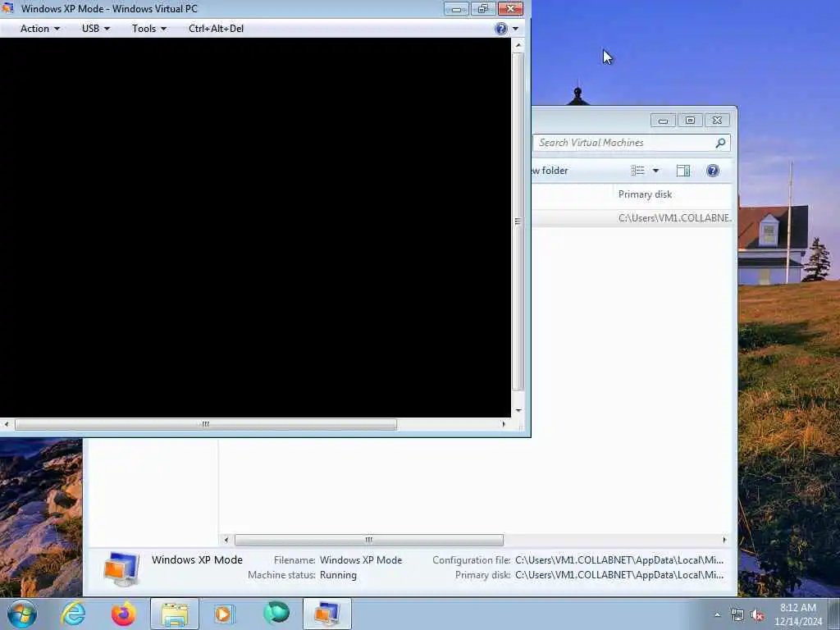Click the Windows XP Mode name in details pane
Viewport: 840px width, 630px height.
197,559
